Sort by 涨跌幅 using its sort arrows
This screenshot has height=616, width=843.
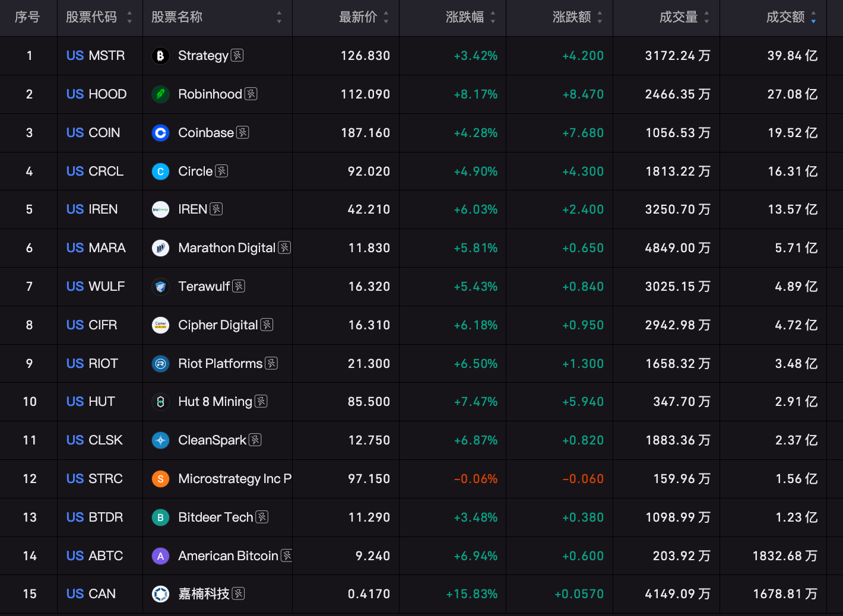pos(493,18)
